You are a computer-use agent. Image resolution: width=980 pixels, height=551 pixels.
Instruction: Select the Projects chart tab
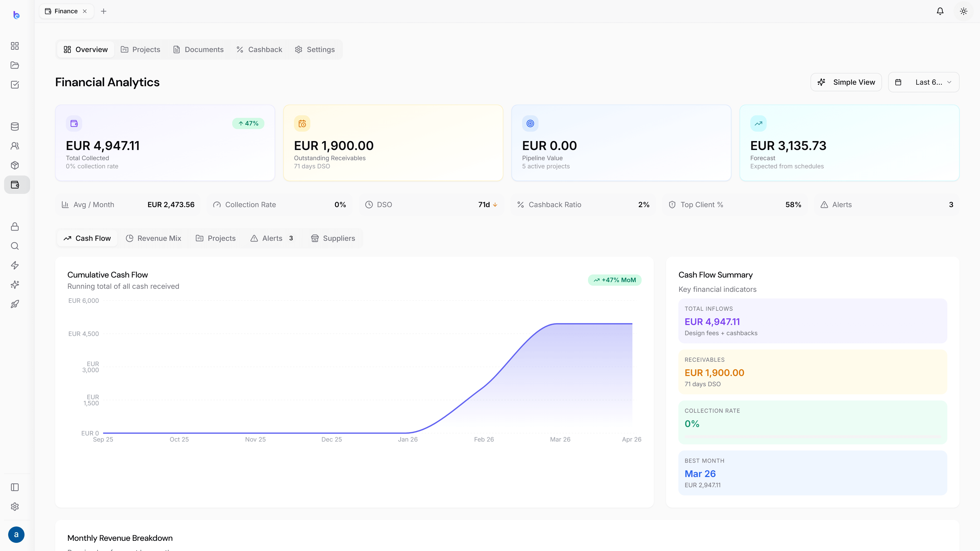(216, 239)
